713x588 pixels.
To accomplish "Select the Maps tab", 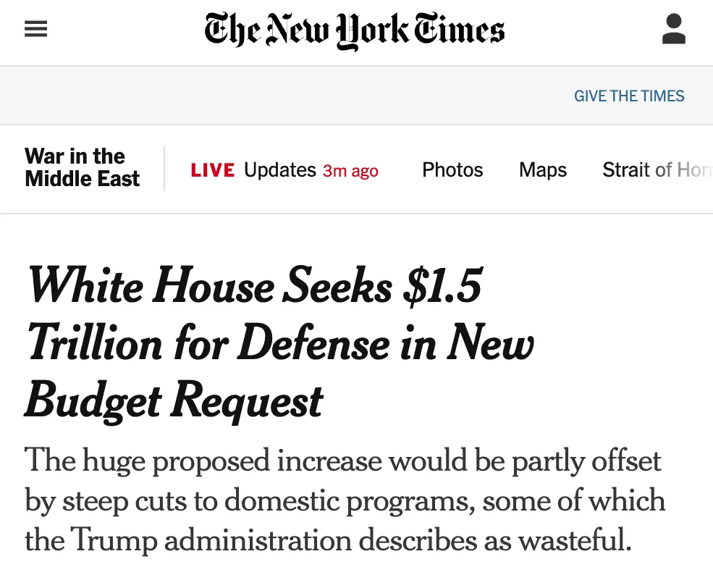I will [543, 170].
